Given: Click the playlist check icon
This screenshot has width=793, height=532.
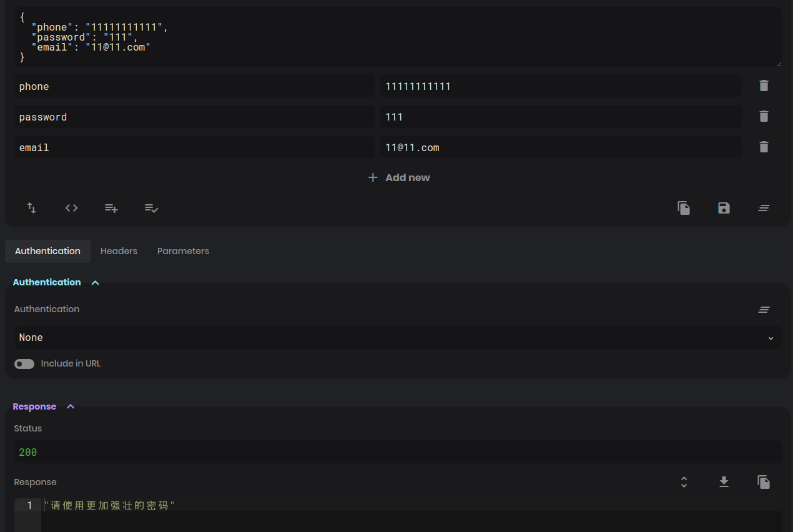Looking at the screenshot, I should click(x=151, y=208).
